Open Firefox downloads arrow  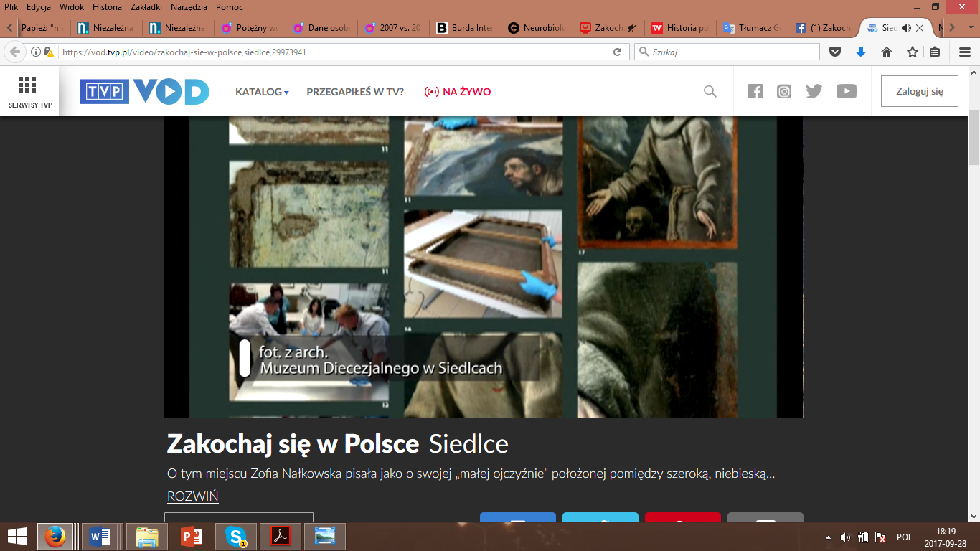pos(861,52)
